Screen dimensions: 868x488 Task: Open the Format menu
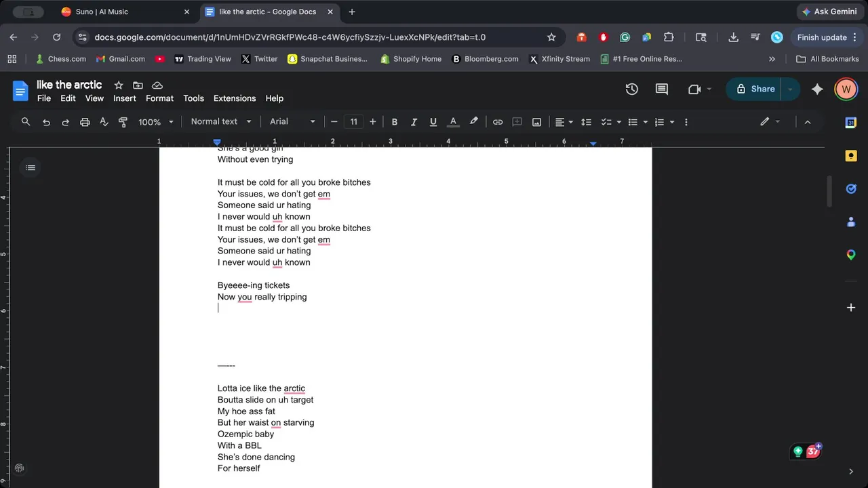point(159,98)
